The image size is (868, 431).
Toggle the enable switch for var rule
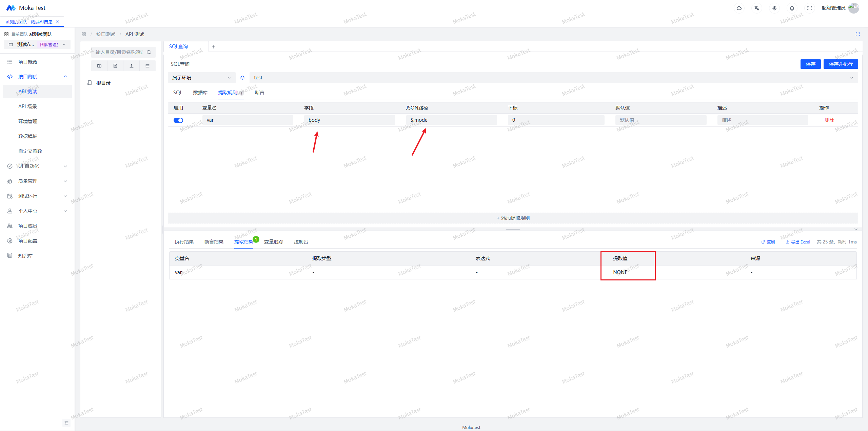(x=178, y=120)
